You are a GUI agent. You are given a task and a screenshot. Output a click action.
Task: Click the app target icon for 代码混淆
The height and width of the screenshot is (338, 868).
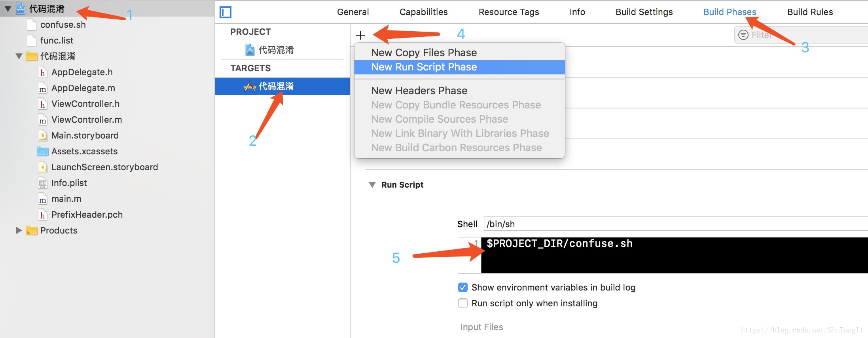(x=250, y=86)
